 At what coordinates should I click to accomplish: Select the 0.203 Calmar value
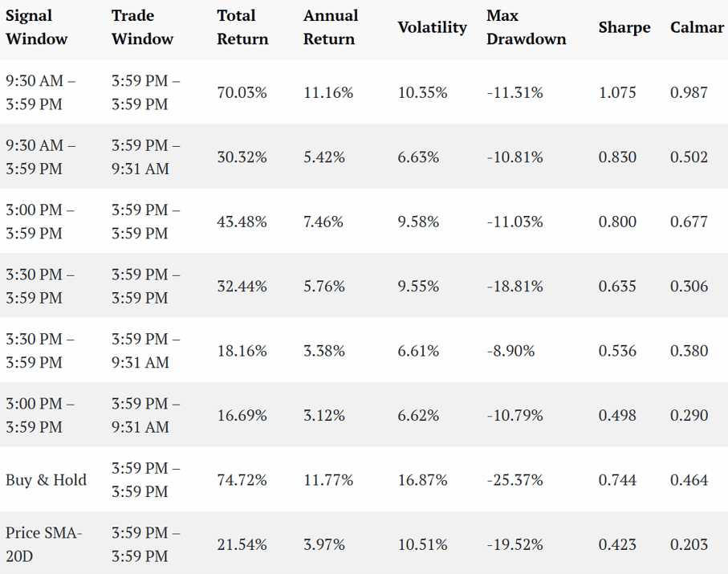tap(689, 544)
